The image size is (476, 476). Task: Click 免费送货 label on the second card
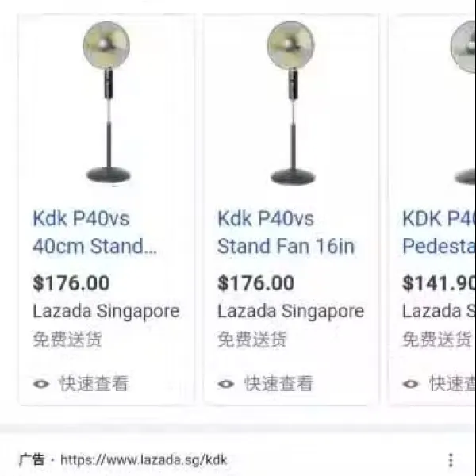tap(251, 339)
